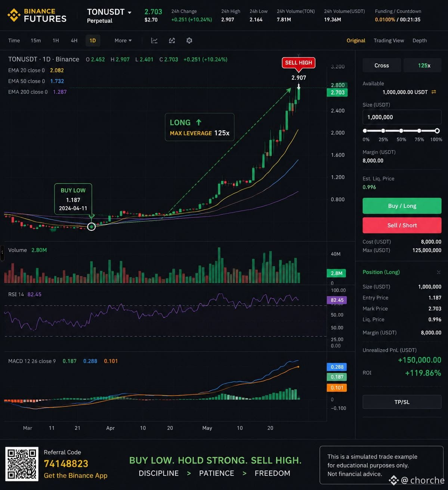Click the MACD 12 26 close 9 label
This screenshot has width=448, height=490.
click(32, 361)
